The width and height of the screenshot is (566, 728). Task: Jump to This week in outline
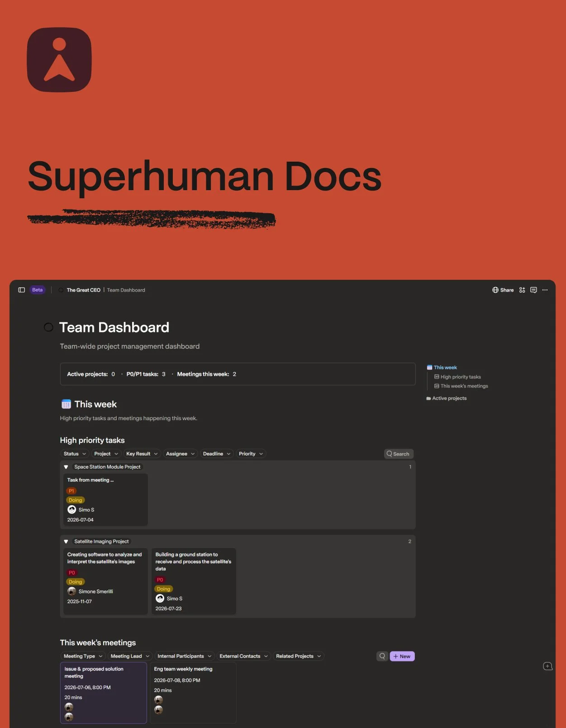(x=445, y=368)
